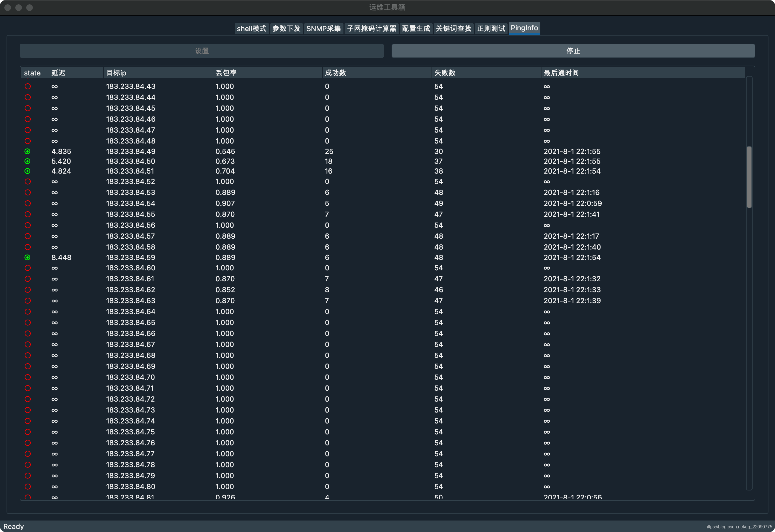Click the red state icon for 183.233.84.56
This screenshot has height=532, width=775.
(28, 225)
